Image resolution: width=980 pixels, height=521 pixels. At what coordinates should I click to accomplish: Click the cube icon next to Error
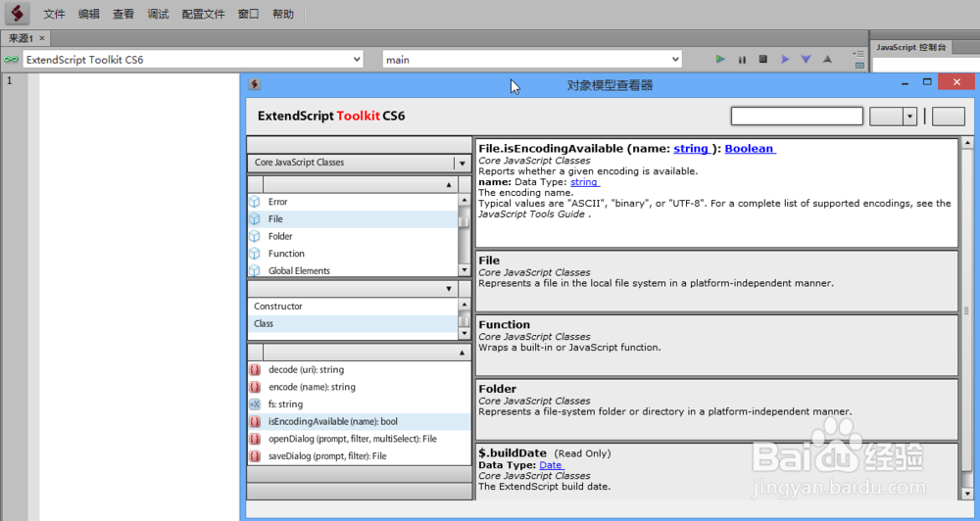point(255,202)
